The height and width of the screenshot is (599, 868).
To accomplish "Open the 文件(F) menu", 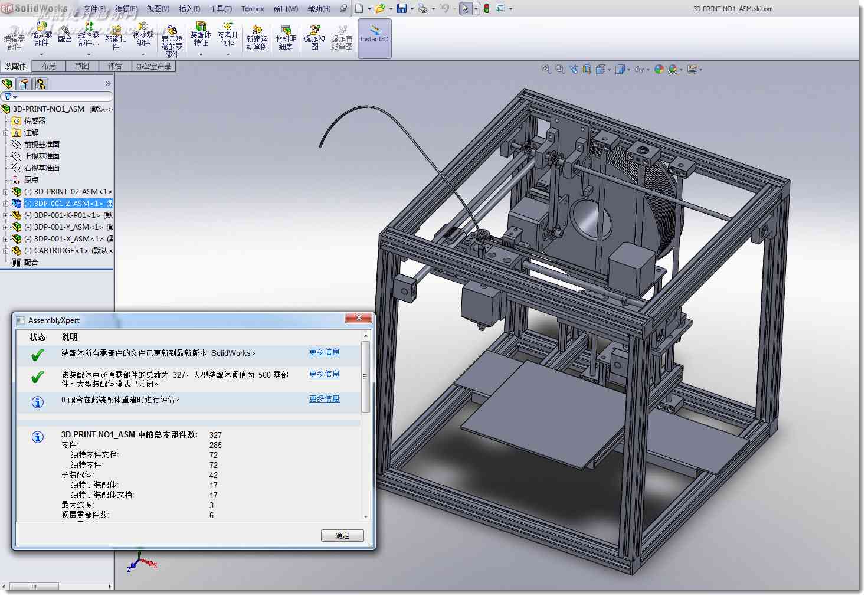I will point(95,9).
